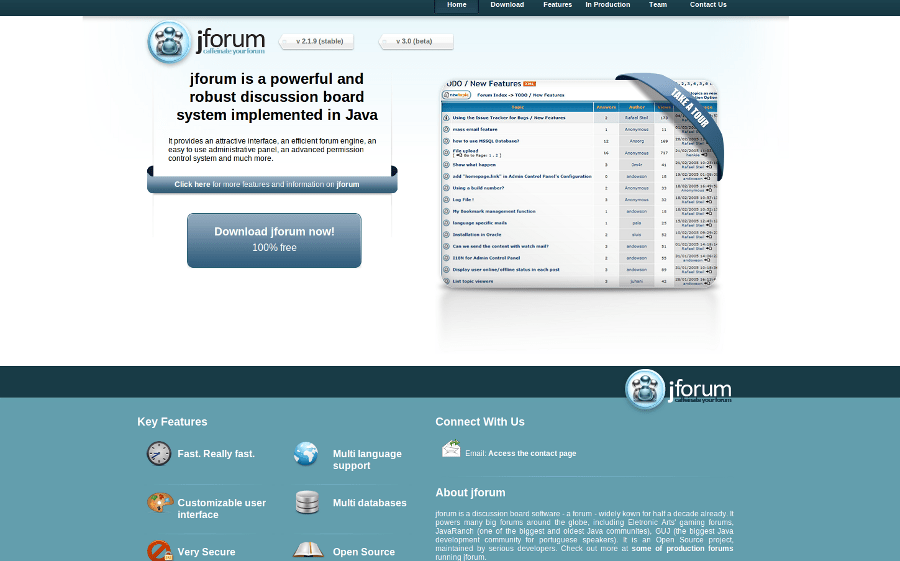Click the Take a Tour ribbon
Image resolution: width=900 pixels, height=561 pixels.
688,107
